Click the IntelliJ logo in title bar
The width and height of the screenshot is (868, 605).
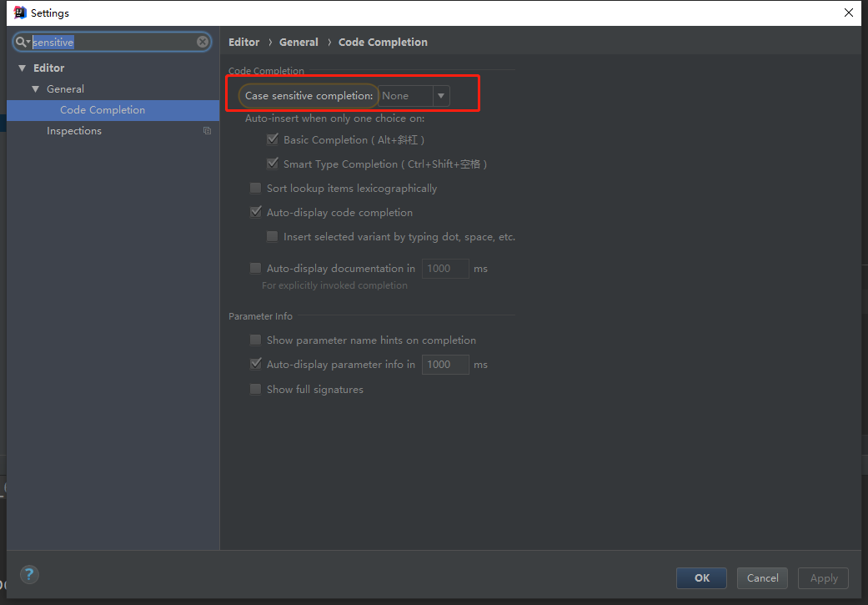(x=19, y=13)
